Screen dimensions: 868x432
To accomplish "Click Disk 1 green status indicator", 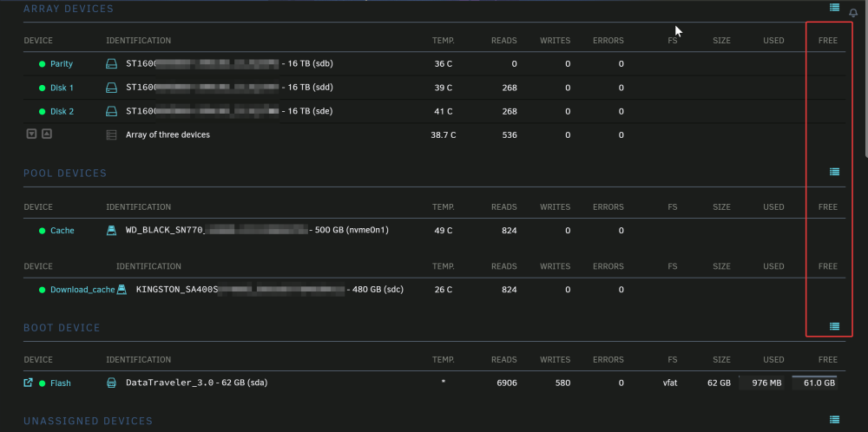I will pos(42,88).
